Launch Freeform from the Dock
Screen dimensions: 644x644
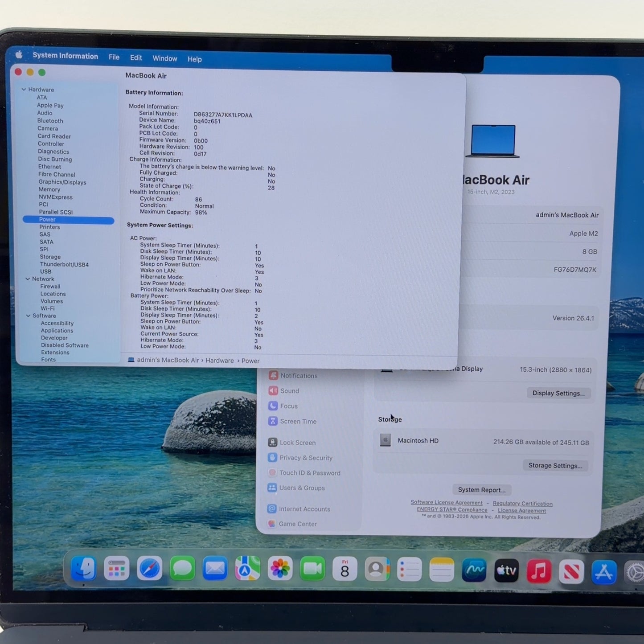pos(474,570)
